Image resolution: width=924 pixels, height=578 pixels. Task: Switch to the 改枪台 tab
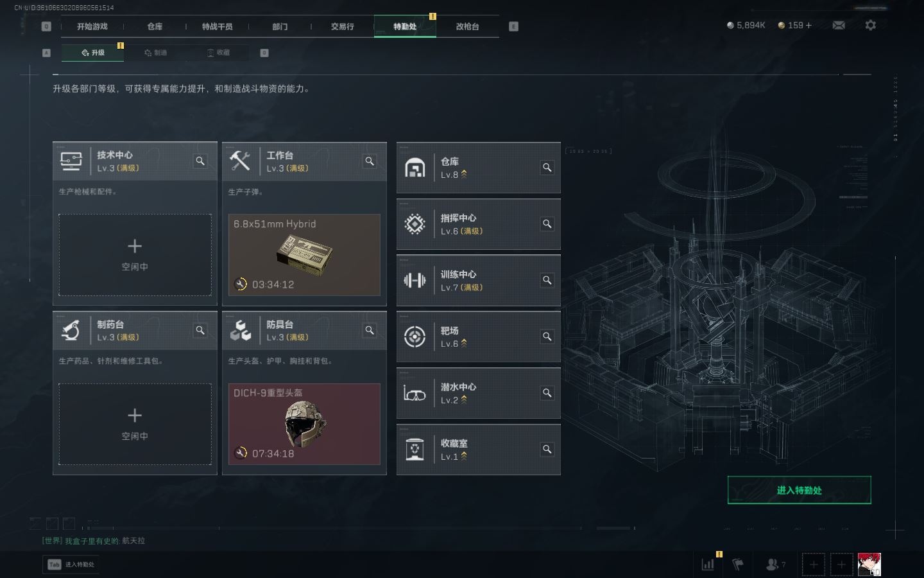coord(467,26)
